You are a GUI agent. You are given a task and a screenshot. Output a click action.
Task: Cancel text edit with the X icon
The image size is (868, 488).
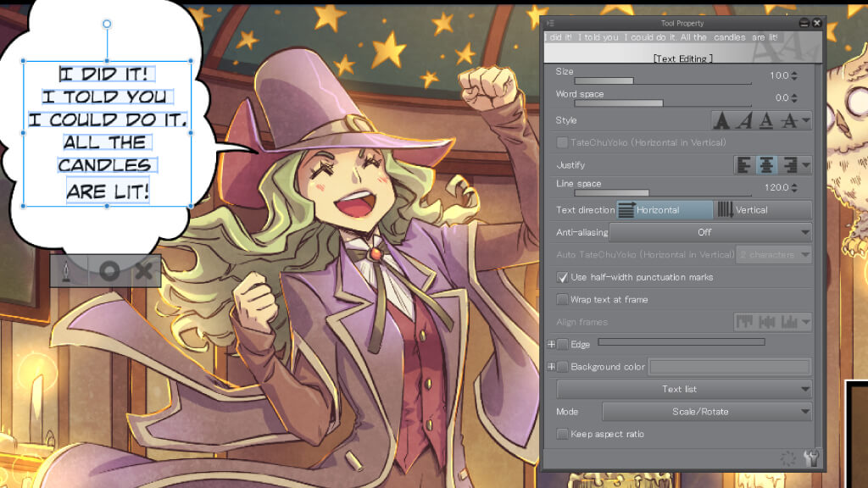point(145,271)
